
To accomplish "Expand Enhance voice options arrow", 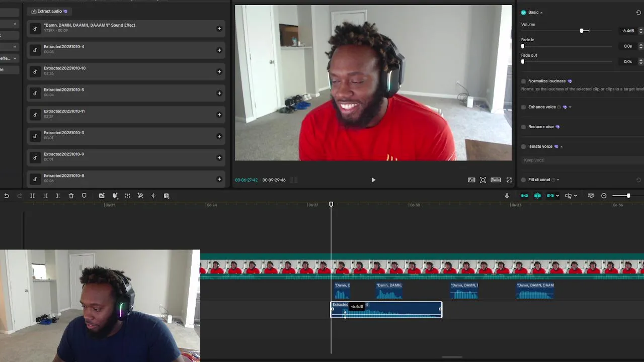I will coord(570,107).
